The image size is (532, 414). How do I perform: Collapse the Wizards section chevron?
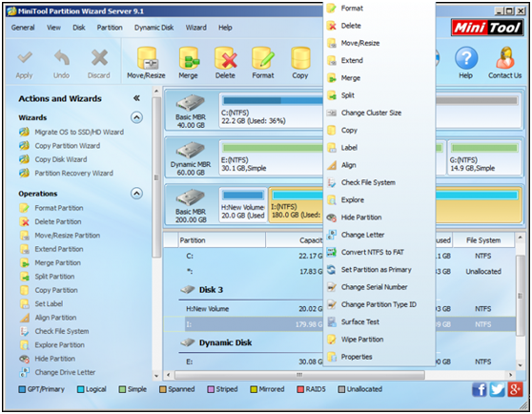coord(136,117)
